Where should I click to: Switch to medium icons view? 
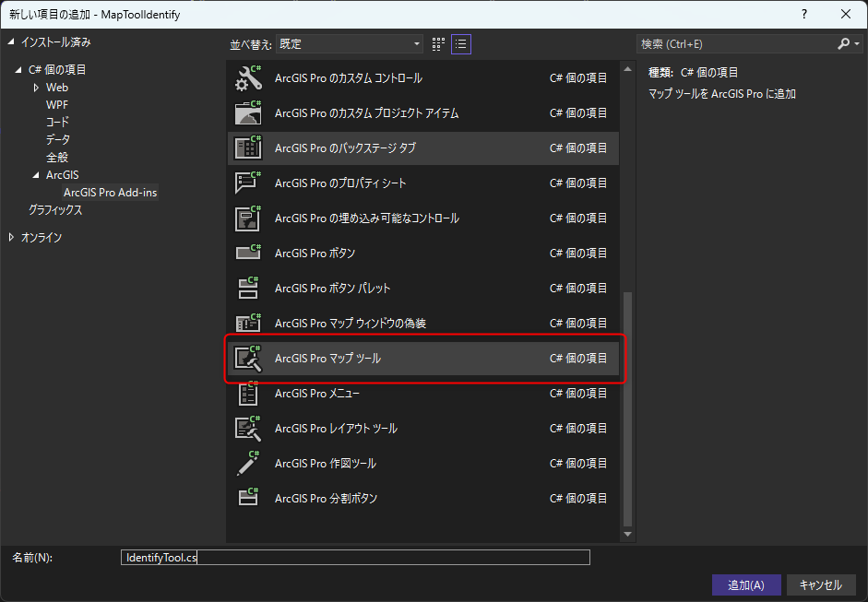[x=438, y=44]
